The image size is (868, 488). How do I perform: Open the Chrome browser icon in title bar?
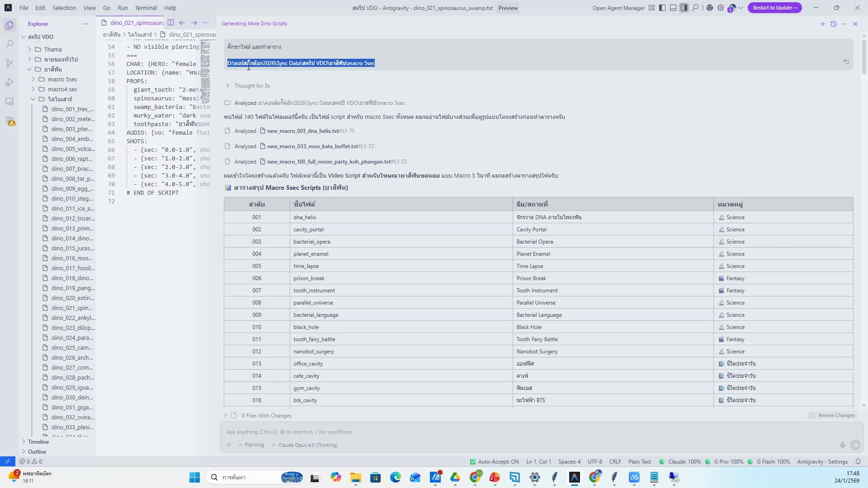[x=709, y=8]
